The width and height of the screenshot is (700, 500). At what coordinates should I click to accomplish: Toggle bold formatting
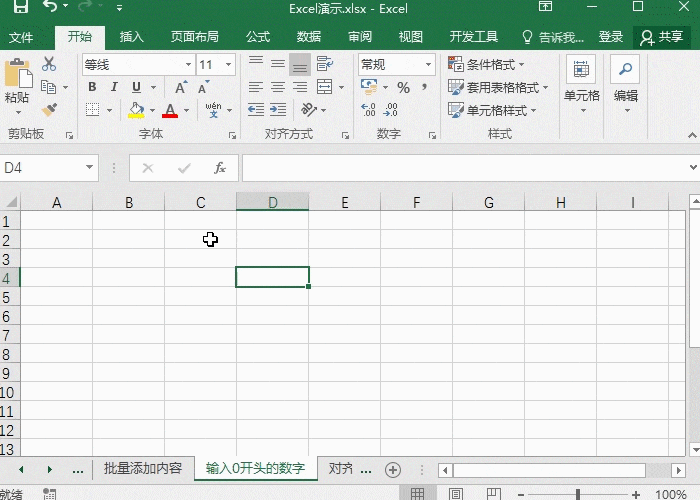(x=92, y=87)
